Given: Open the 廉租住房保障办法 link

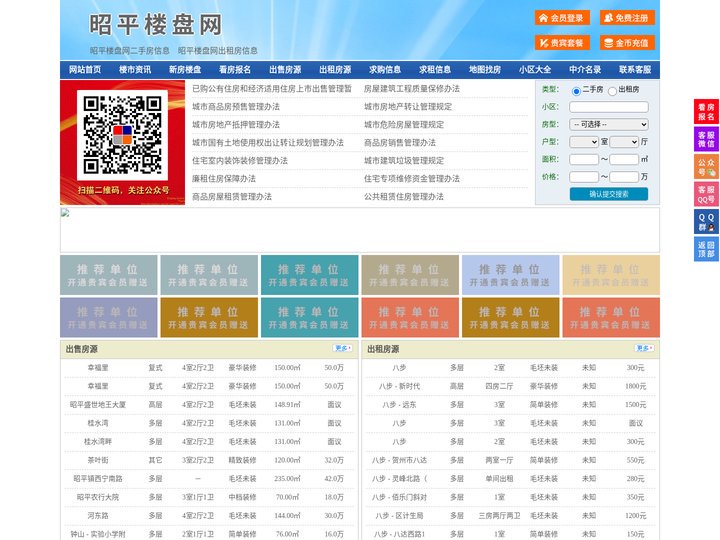Looking at the screenshot, I should tap(224, 179).
